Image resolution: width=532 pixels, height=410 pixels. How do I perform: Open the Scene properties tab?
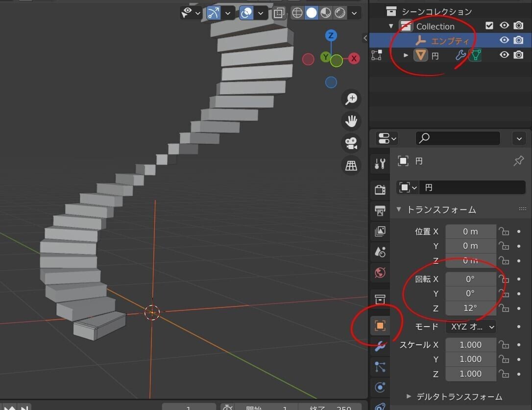pyautogui.click(x=380, y=252)
